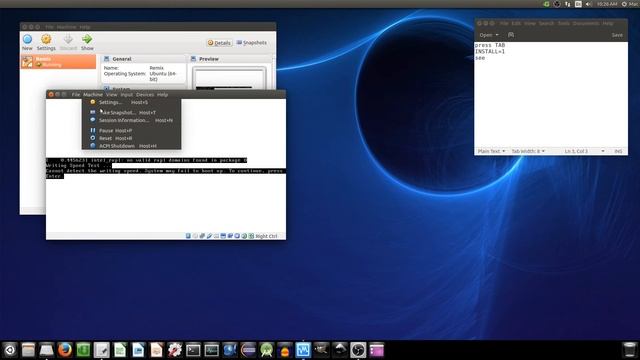Switch to Snapshots view in VirtualBox Manager
The width and height of the screenshot is (640, 360).
(x=252, y=43)
